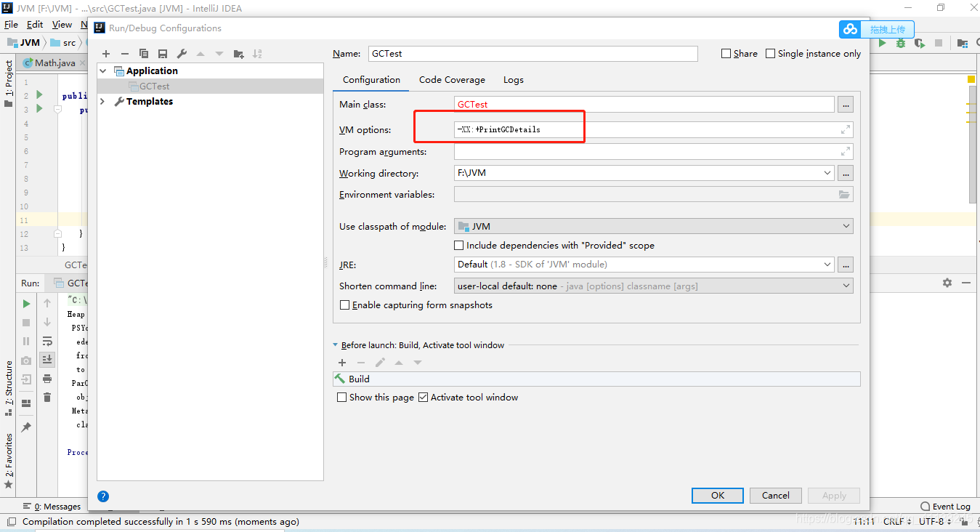Debug the app with the bug icon

tap(901, 44)
